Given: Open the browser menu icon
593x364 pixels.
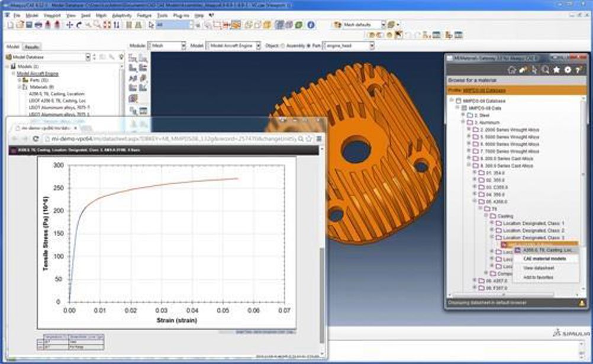Looking at the screenshot, I should point(319,139).
